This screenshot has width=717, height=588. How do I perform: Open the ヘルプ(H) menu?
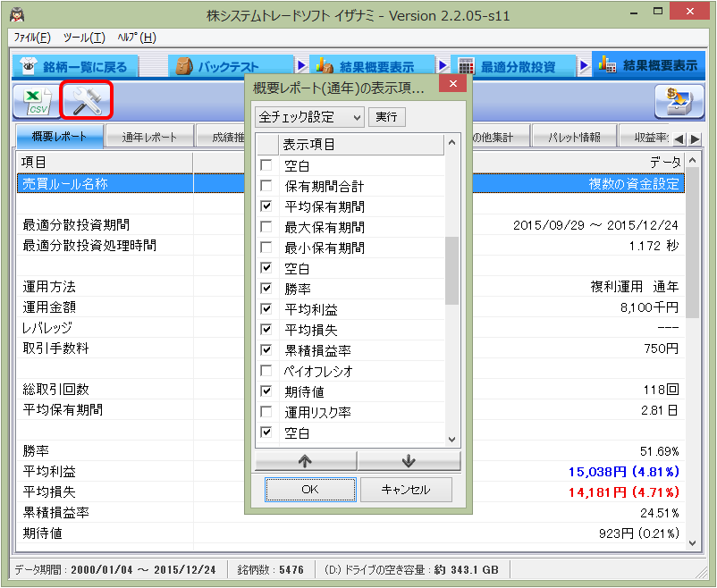[x=137, y=38]
